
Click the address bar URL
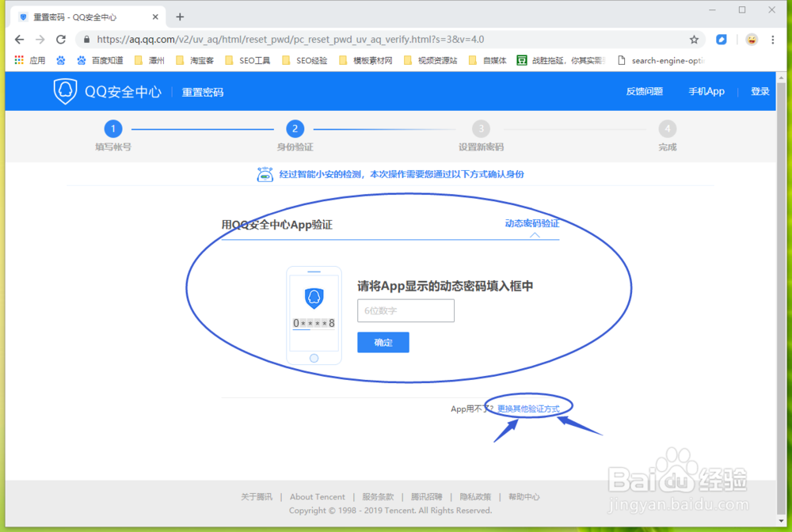click(x=291, y=40)
